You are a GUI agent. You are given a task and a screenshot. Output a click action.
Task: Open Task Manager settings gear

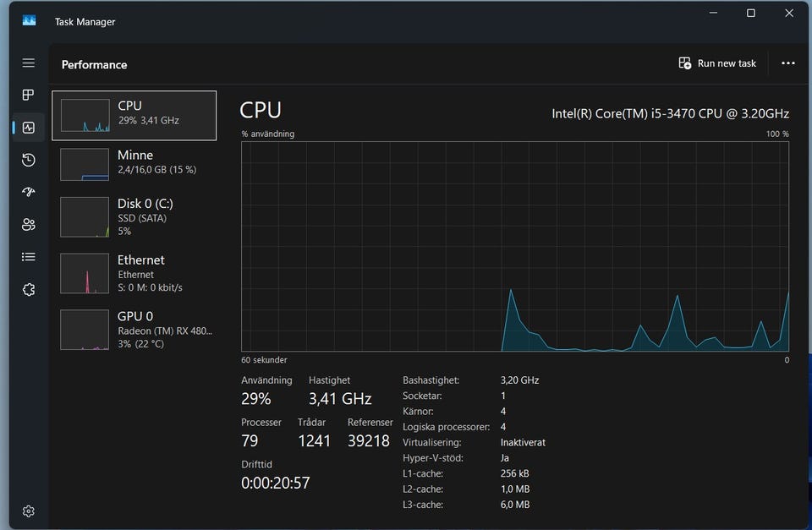click(29, 511)
